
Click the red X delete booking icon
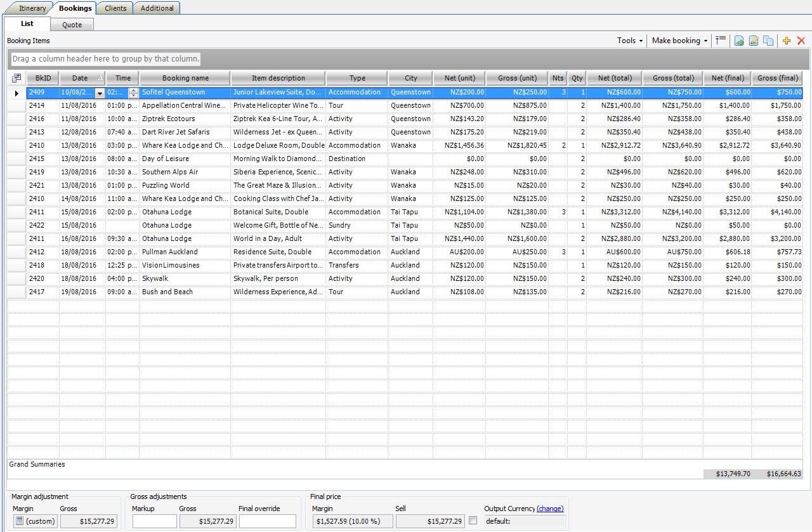click(x=801, y=41)
